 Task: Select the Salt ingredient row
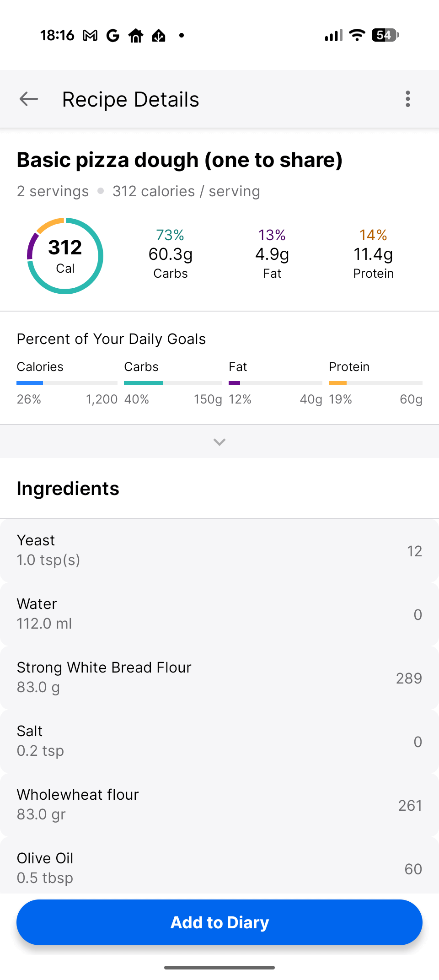[x=219, y=741]
